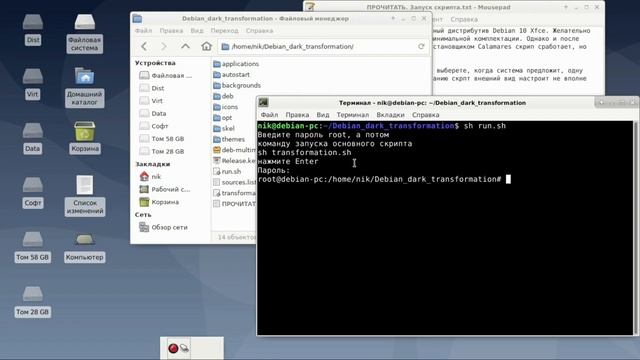Open the Файловая система desktop icon
The width and height of the screenshot is (640, 360).
(x=84, y=33)
